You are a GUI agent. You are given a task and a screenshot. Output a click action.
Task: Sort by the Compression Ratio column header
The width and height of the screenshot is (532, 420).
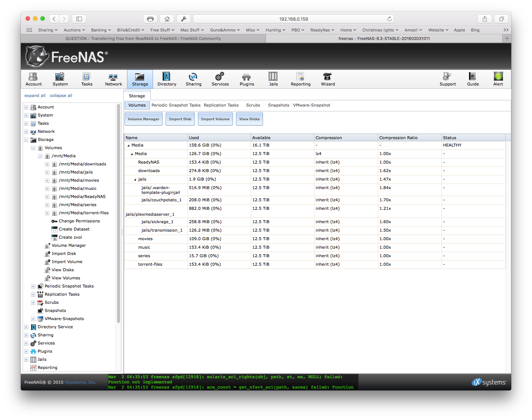(410, 138)
